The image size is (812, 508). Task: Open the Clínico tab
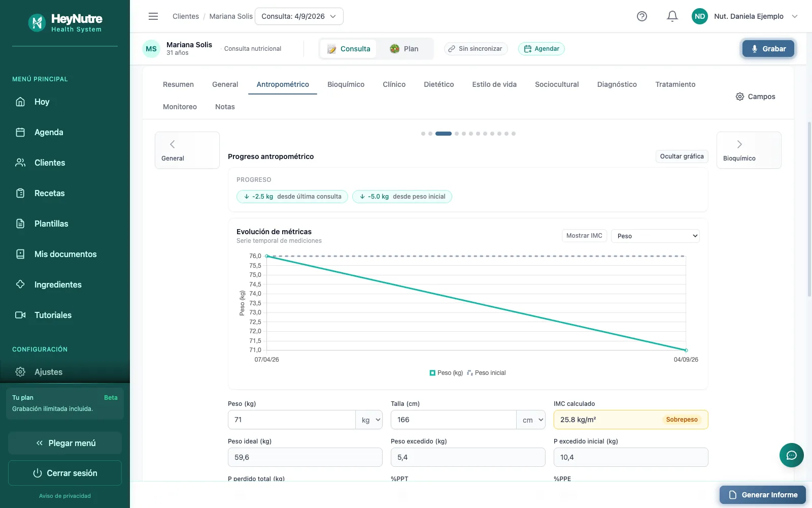pyautogui.click(x=394, y=84)
